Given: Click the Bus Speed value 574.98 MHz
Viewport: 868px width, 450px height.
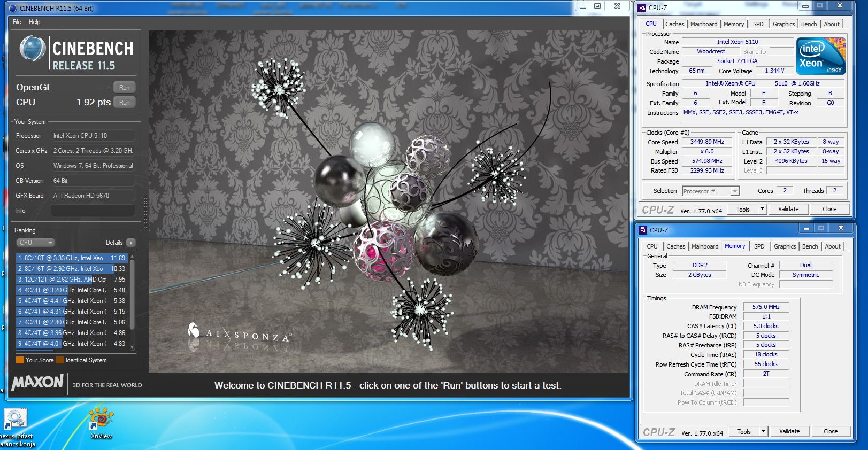Looking at the screenshot, I should pyautogui.click(x=707, y=161).
